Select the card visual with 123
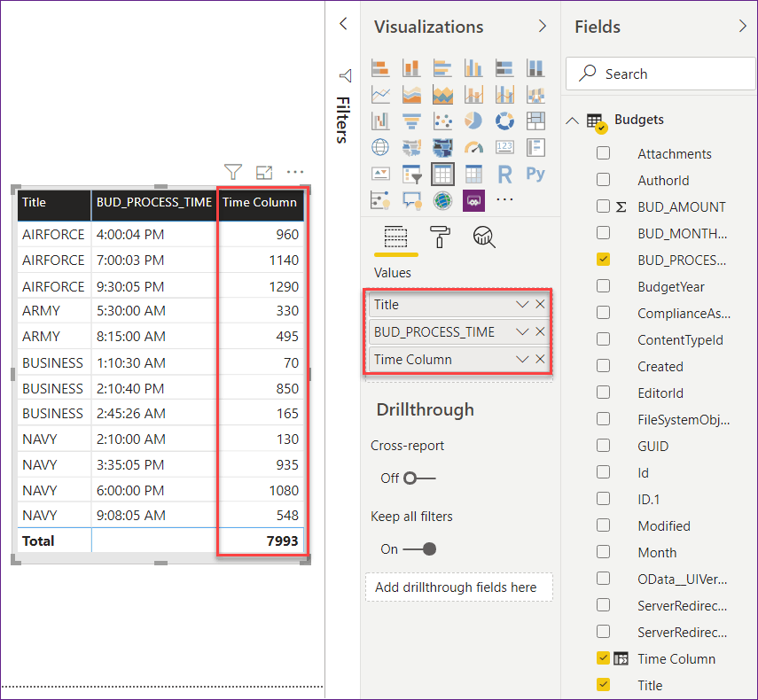758x700 pixels. (504, 147)
